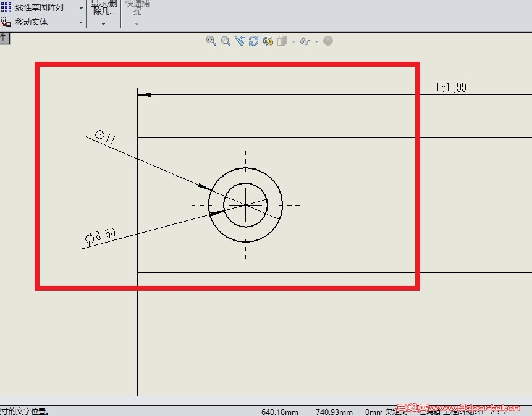
Task: Open the hide/show items dropdown arrow
Action: tap(316, 41)
